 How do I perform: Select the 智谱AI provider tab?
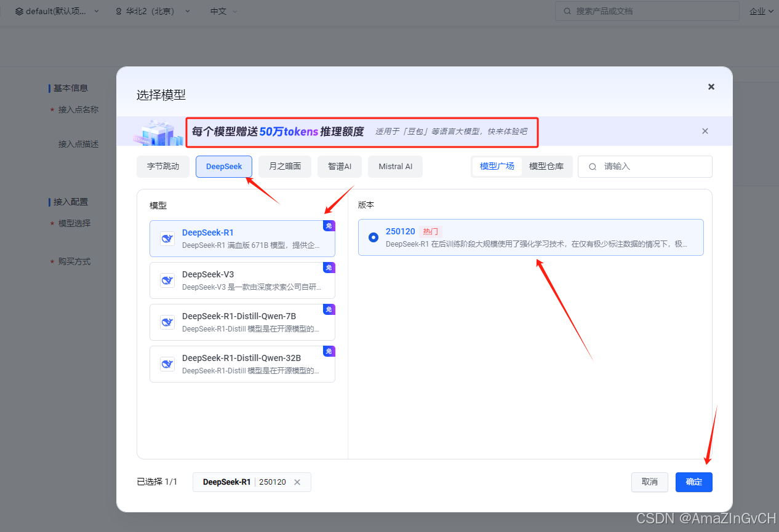click(x=340, y=167)
